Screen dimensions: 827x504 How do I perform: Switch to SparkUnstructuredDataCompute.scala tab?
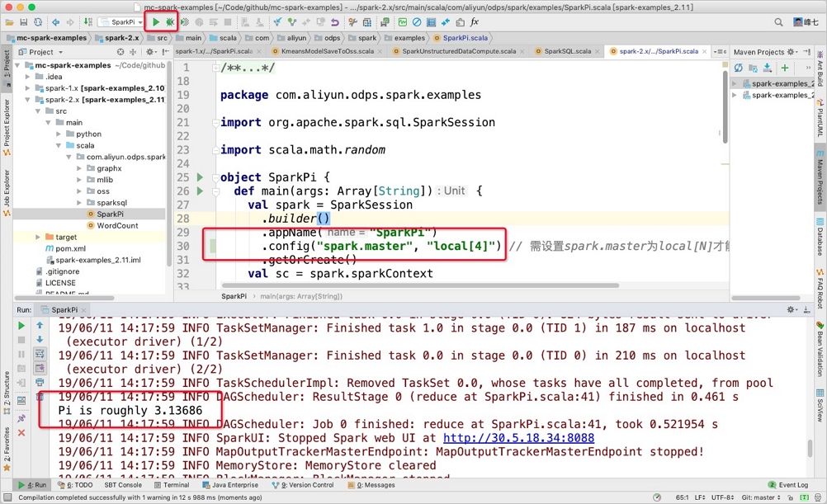point(459,51)
